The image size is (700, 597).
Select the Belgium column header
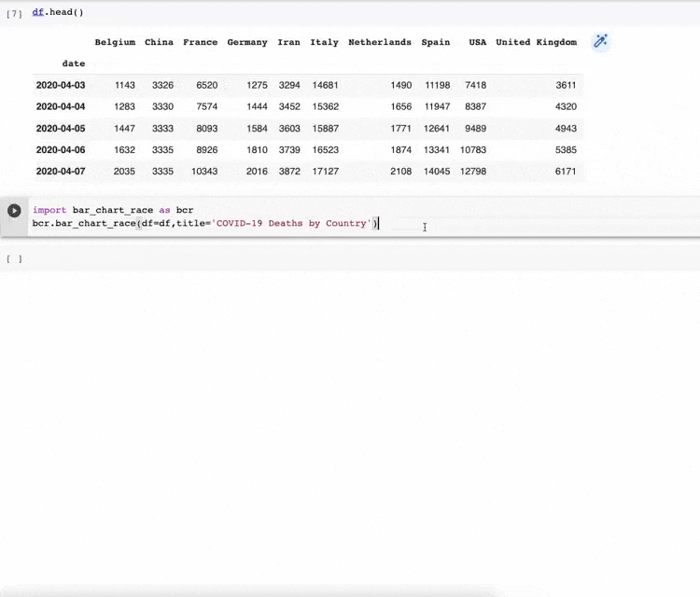(x=115, y=42)
